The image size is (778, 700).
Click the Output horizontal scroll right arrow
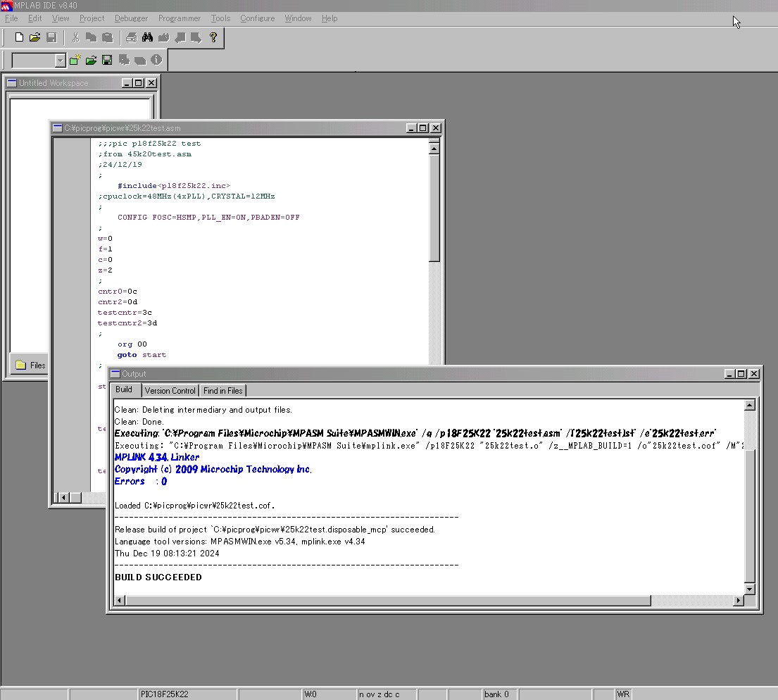click(739, 601)
